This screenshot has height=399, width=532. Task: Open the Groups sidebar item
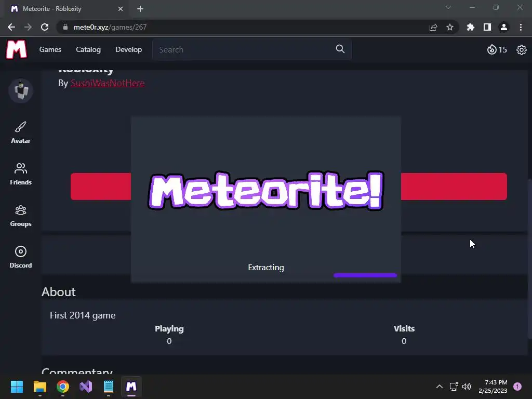[21, 216]
